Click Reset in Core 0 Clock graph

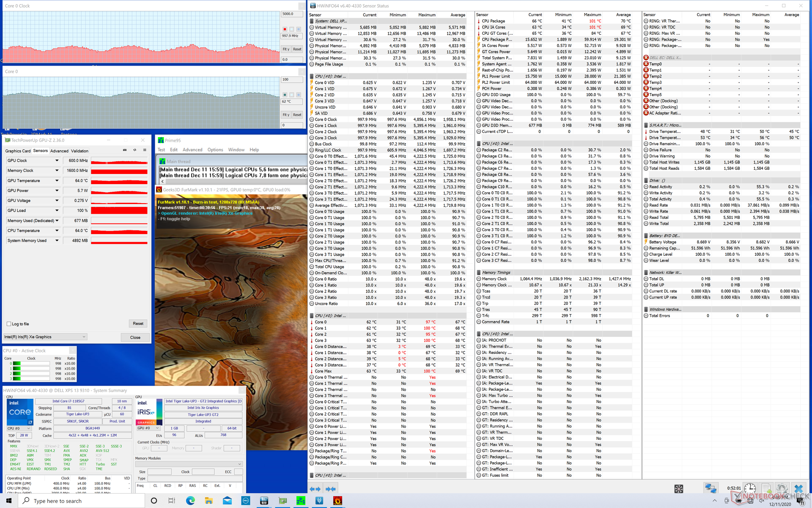click(297, 49)
